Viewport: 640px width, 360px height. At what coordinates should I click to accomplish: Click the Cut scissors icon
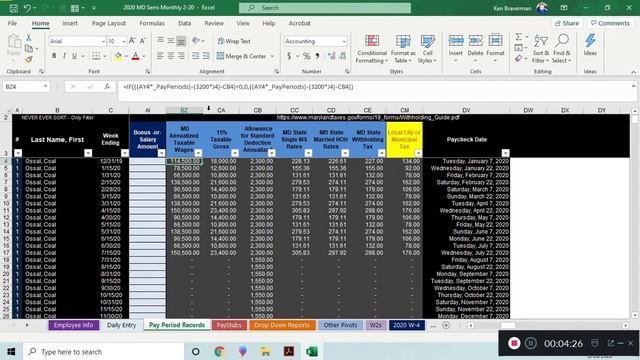click(x=29, y=38)
